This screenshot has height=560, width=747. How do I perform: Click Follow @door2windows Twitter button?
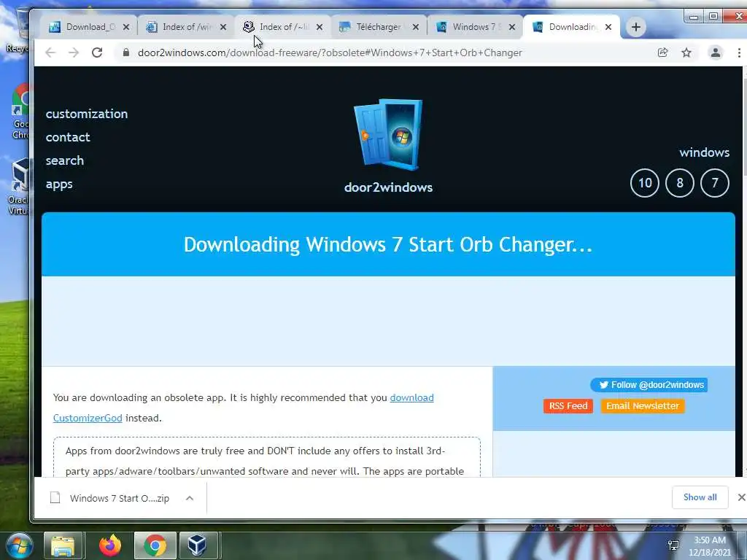click(649, 385)
